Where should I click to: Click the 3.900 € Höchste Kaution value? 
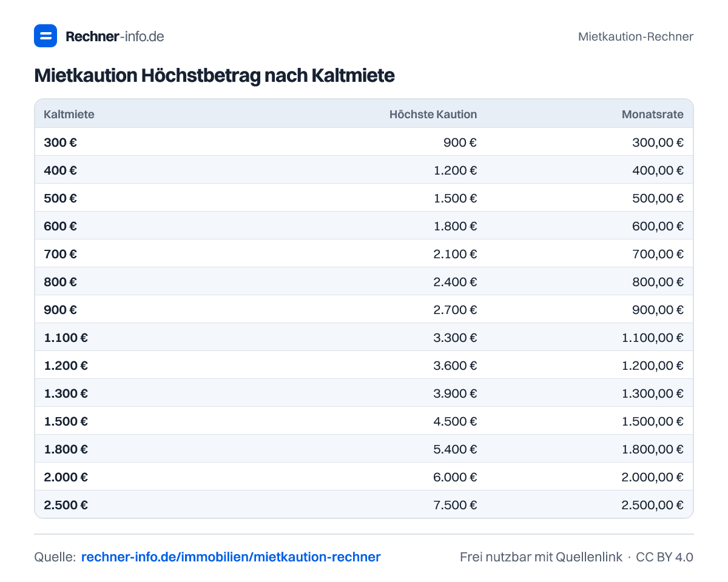click(455, 393)
